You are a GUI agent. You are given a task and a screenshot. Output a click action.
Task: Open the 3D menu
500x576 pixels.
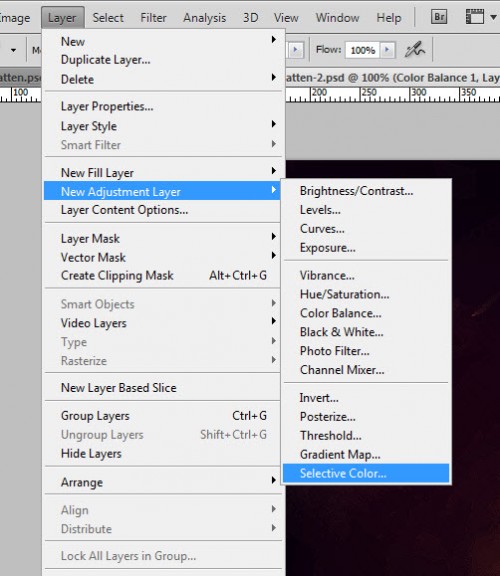tap(250, 18)
